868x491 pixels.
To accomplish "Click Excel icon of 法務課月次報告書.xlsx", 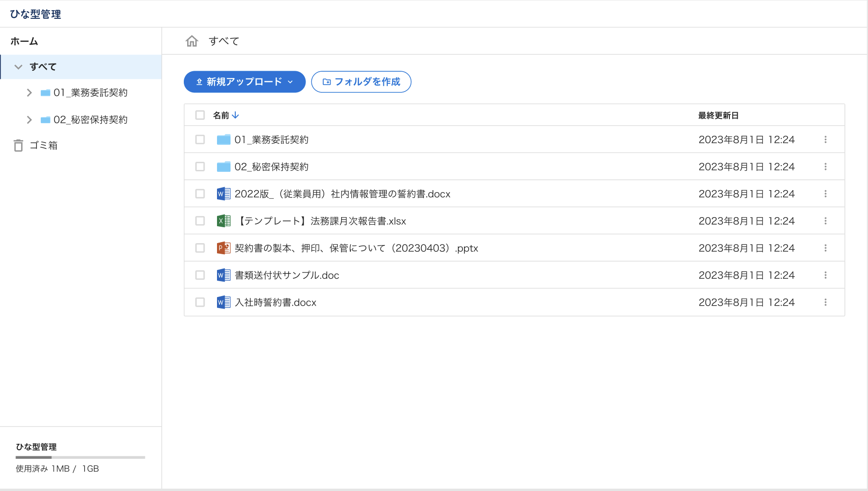I will point(224,221).
